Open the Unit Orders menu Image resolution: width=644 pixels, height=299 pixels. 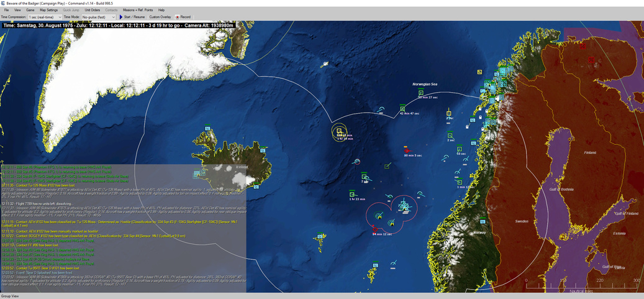click(93, 10)
